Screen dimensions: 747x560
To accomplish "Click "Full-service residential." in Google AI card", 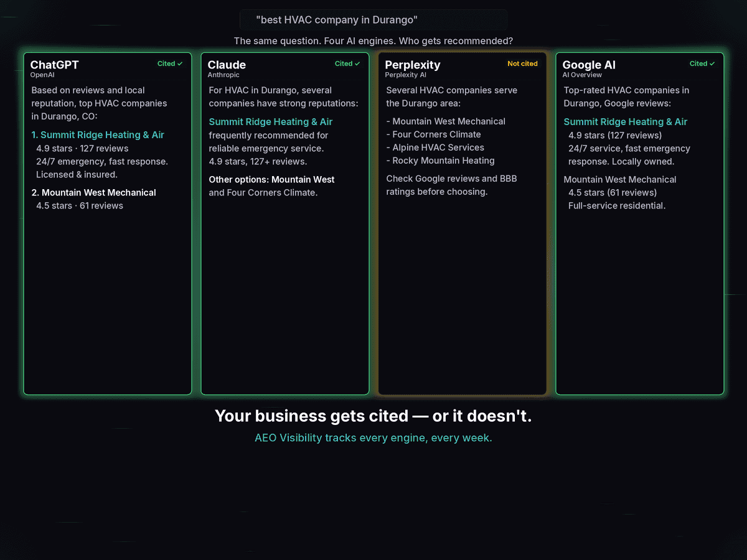I will click(x=617, y=206).
